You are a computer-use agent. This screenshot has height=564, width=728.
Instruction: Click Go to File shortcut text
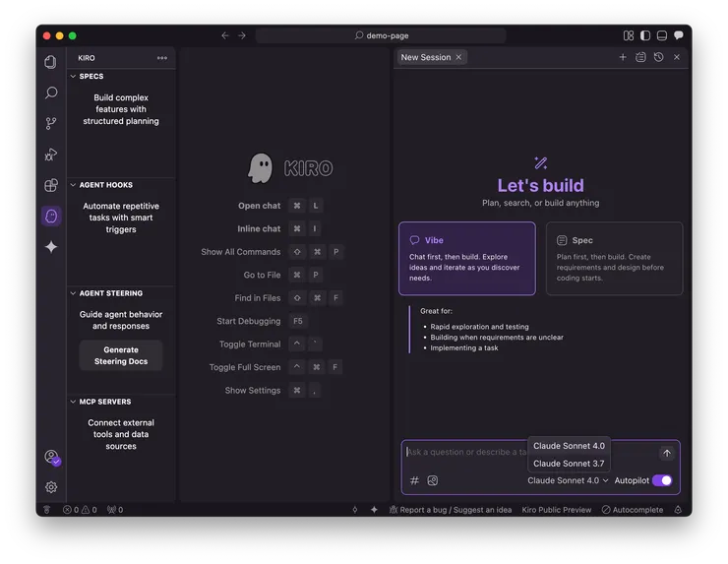pyautogui.click(x=262, y=275)
